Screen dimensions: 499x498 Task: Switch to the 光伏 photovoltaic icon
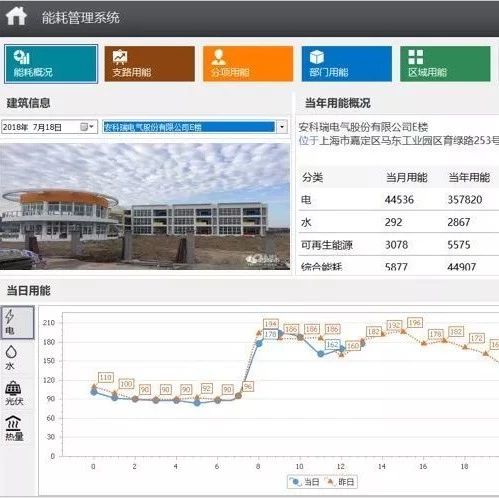[14, 393]
